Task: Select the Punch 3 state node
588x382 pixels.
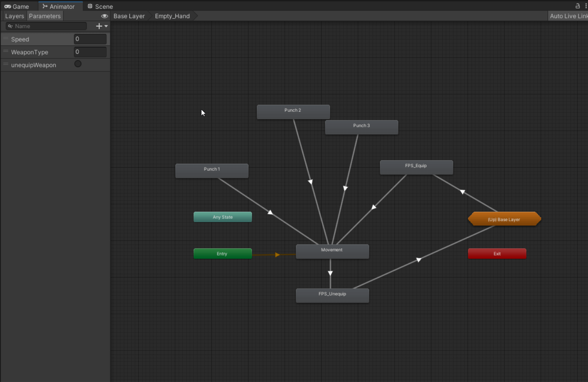Action: (x=362, y=127)
